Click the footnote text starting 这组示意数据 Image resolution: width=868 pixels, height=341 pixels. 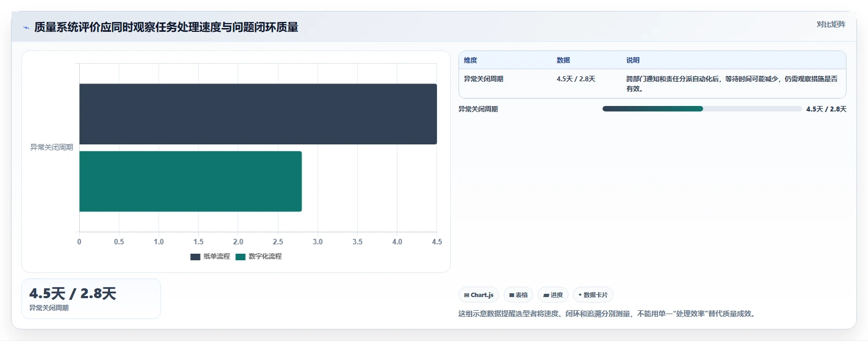(608, 314)
